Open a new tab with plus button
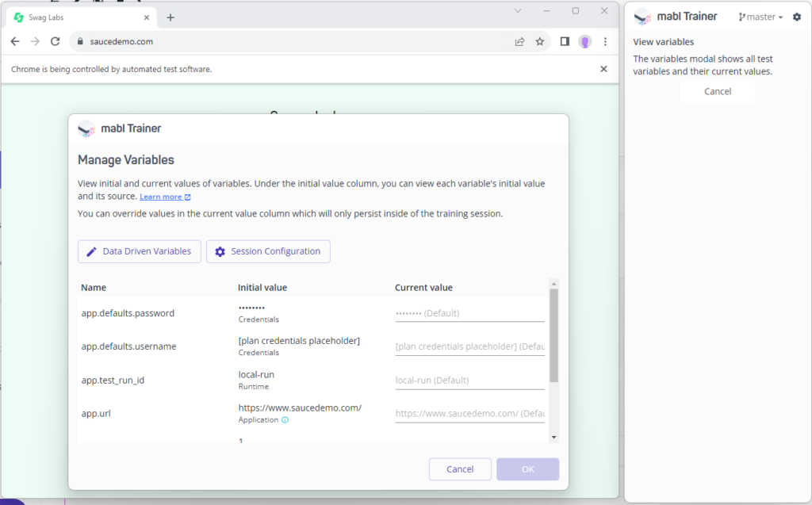 [x=170, y=17]
